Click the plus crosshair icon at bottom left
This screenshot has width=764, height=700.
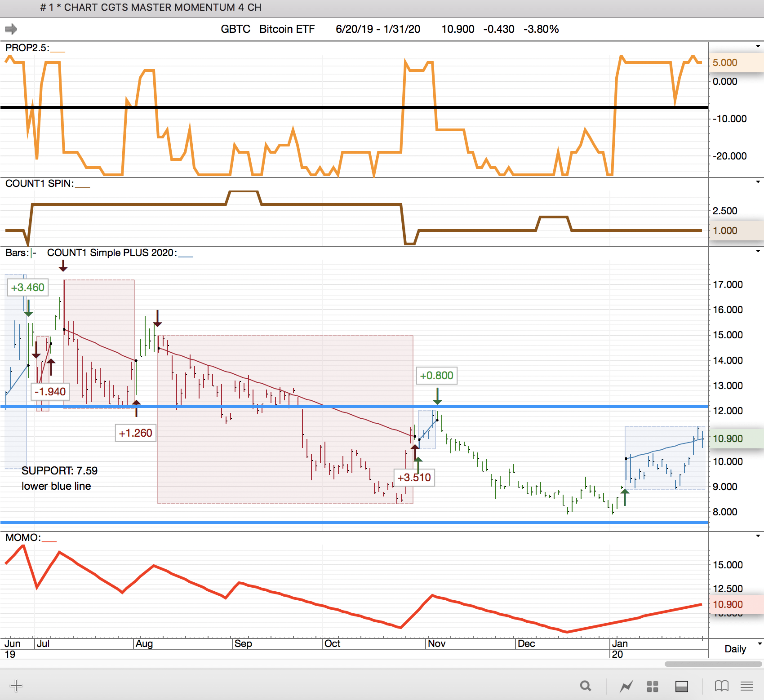click(16, 686)
